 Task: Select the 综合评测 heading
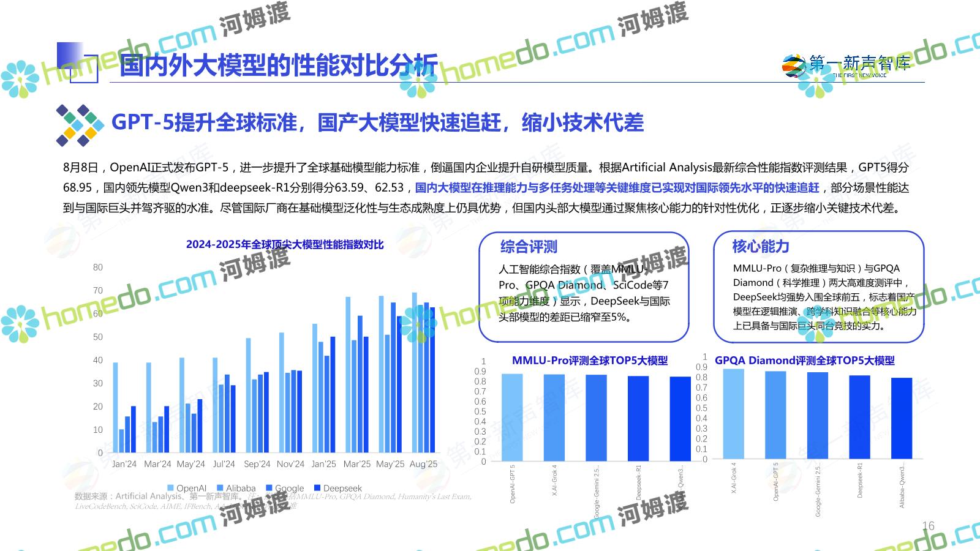529,247
